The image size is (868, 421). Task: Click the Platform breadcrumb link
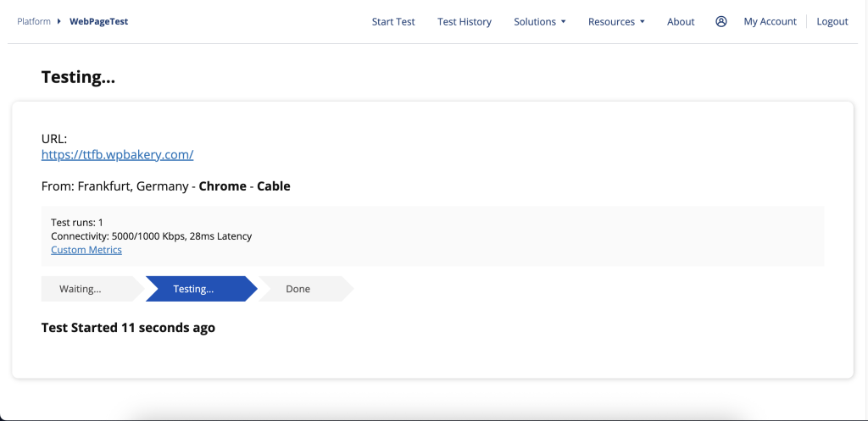click(34, 22)
